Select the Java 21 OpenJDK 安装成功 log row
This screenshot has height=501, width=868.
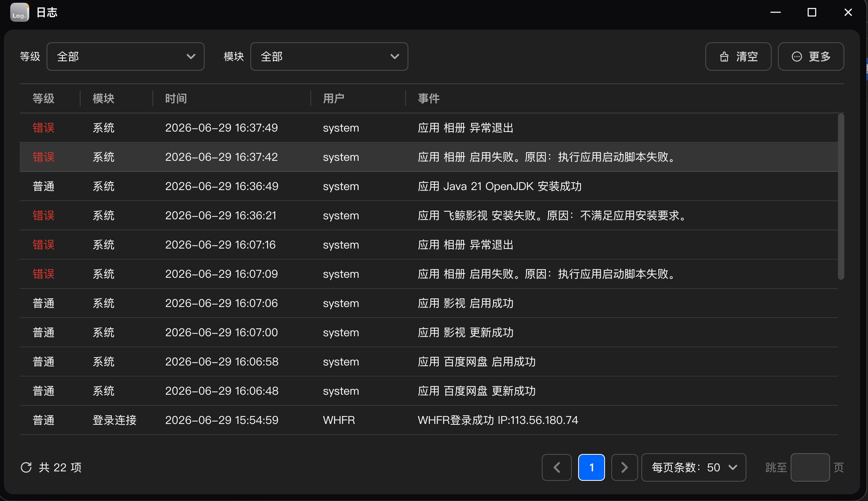click(429, 186)
